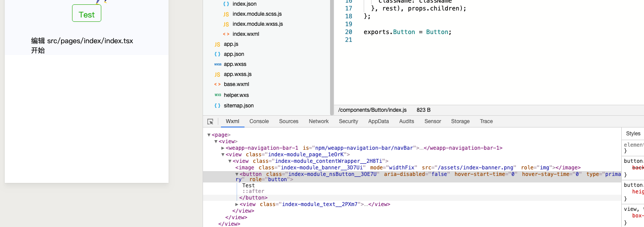
Task: Select the closing button tag line
Action: pos(253,198)
